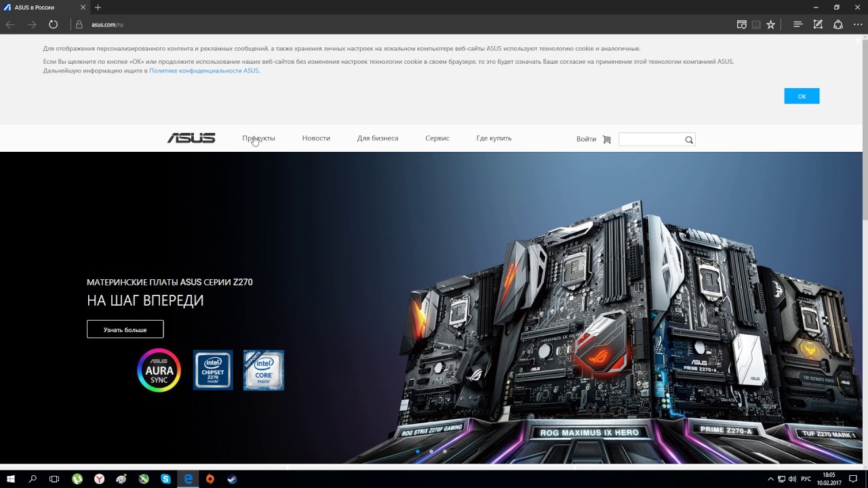Viewport: 868px width, 488px height.
Task: Select the second carousel slide dot
Action: (431, 451)
